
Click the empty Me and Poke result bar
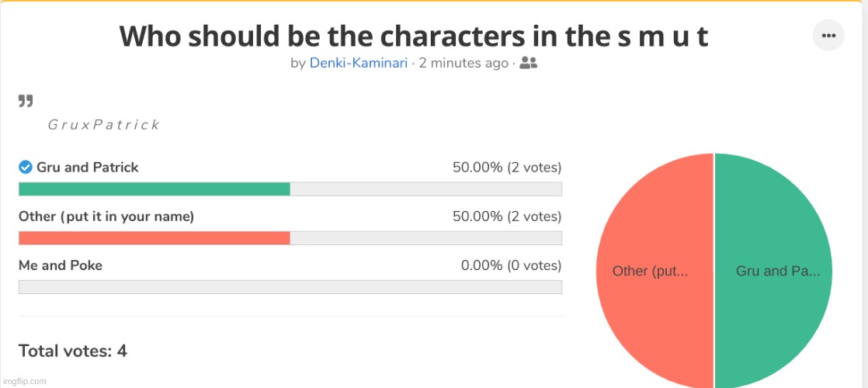(x=290, y=287)
